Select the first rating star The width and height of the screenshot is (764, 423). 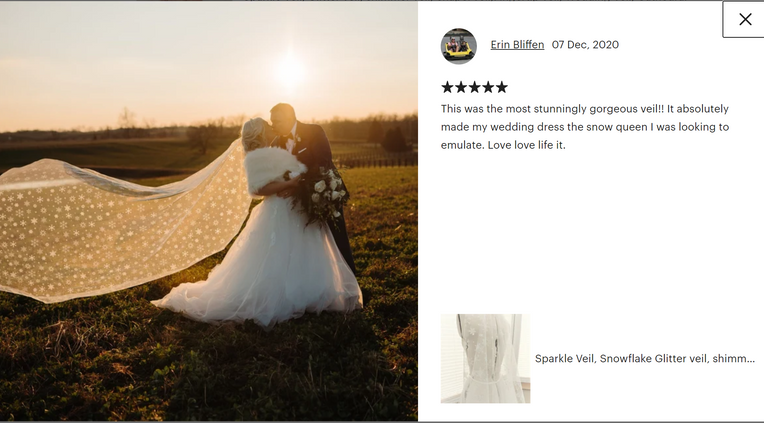pyautogui.click(x=447, y=87)
